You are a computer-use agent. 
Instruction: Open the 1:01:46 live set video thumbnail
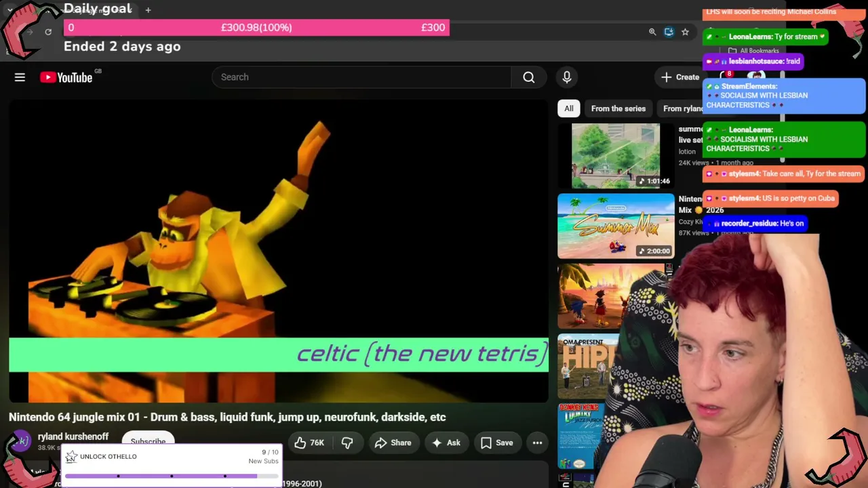coord(616,156)
